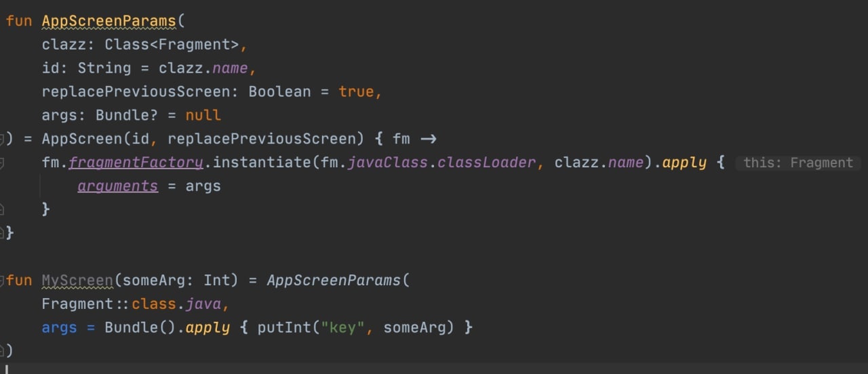Click the putInt method call

pos(284,327)
